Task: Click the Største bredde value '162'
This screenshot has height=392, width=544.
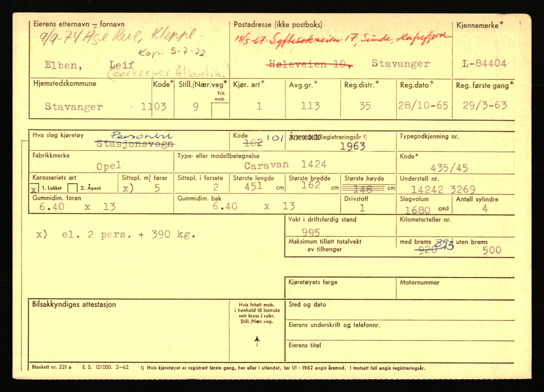Action: pyautogui.click(x=311, y=185)
